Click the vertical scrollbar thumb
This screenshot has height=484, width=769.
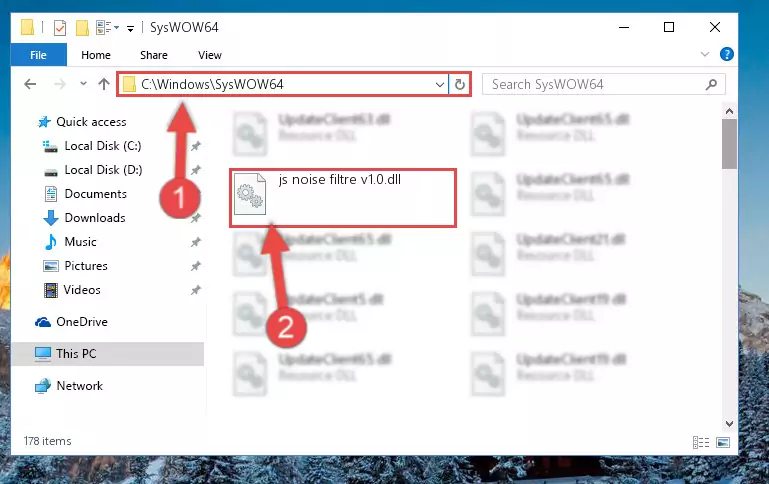[729, 144]
